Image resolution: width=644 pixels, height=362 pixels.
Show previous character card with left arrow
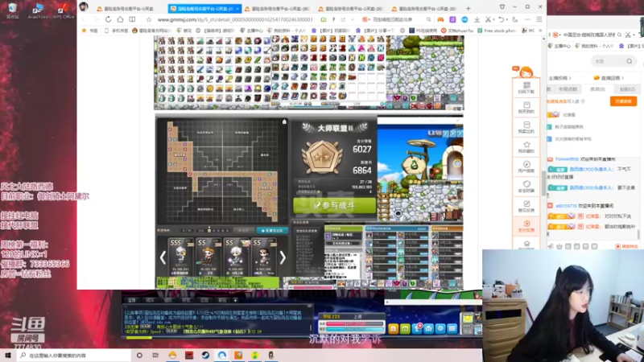pos(163,257)
